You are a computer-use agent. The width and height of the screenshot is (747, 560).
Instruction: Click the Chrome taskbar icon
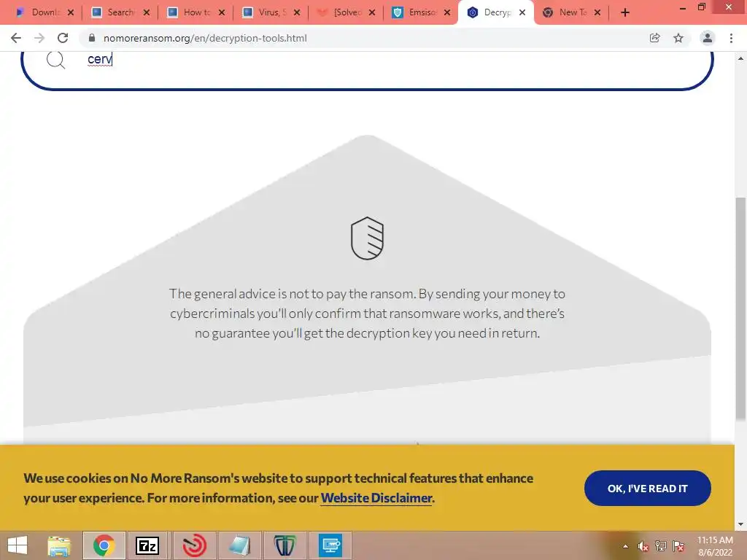104,545
